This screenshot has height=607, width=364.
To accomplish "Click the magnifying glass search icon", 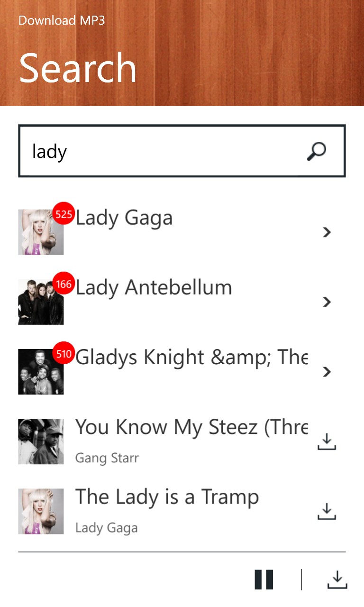I will [317, 151].
